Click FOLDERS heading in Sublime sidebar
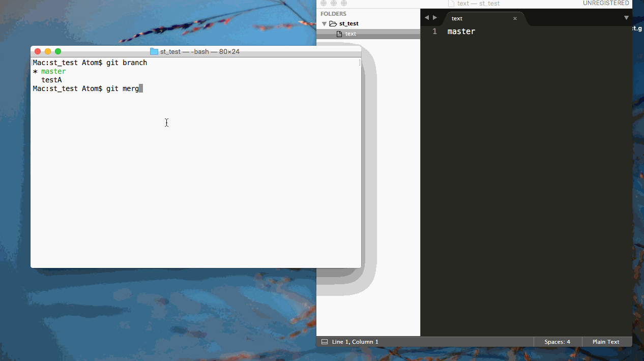 pos(333,14)
